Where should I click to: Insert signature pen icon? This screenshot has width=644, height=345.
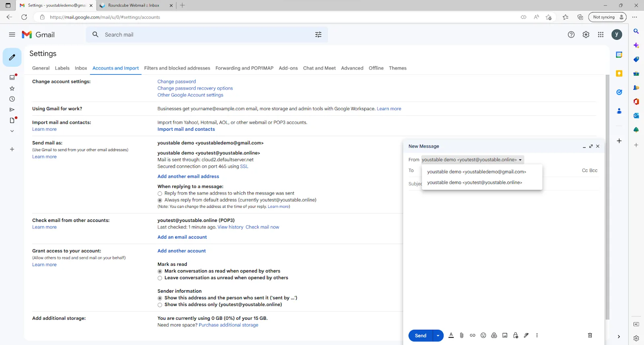[526, 335]
